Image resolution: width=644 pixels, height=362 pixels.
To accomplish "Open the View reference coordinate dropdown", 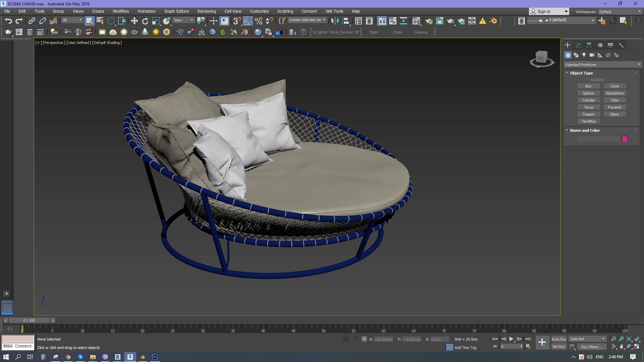I will click(x=183, y=20).
